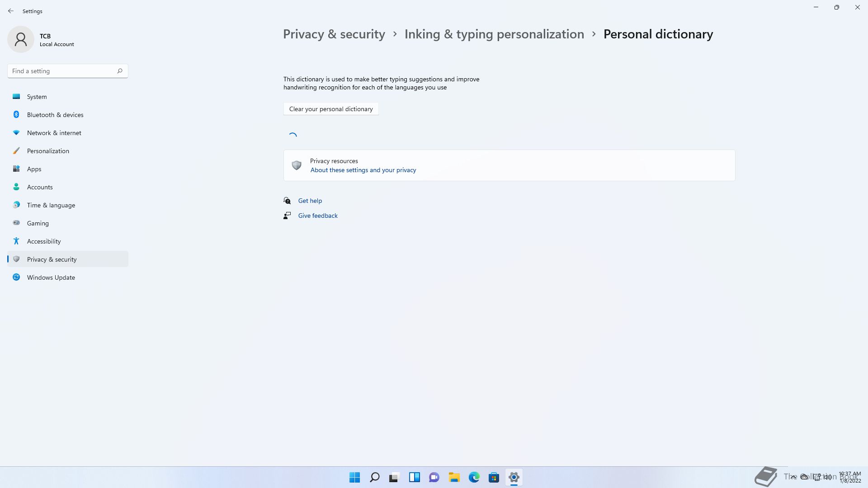The image size is (868, 488).
Task: Go back to Inking & typing personalization
Action: point(494,34)
